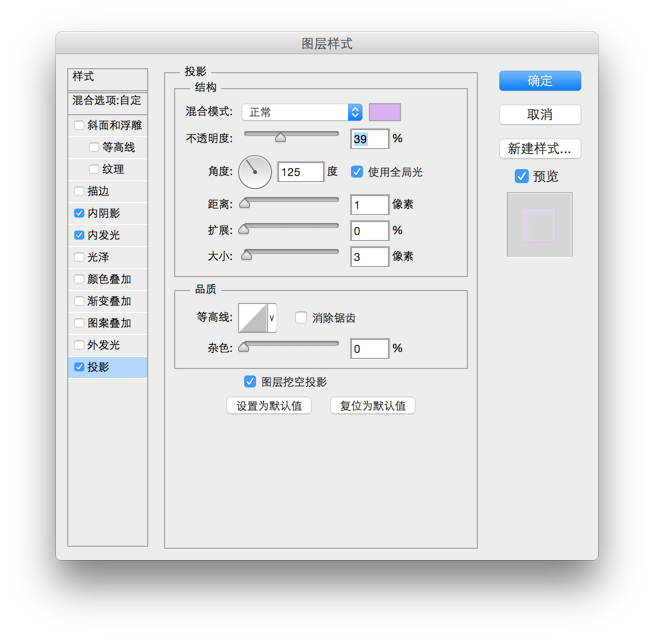Click the 距离 slider handle
Screen dimensions: 654x640
point(244,203)
